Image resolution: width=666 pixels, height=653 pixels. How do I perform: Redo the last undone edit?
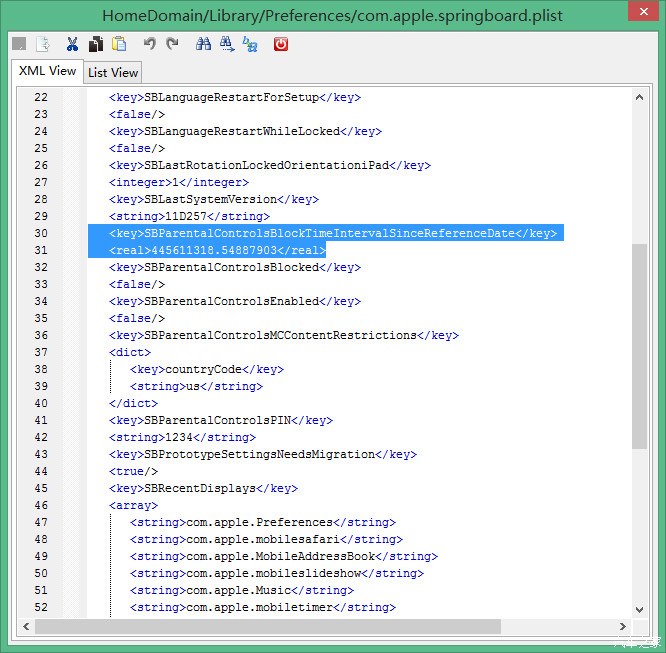click(172, 44)
